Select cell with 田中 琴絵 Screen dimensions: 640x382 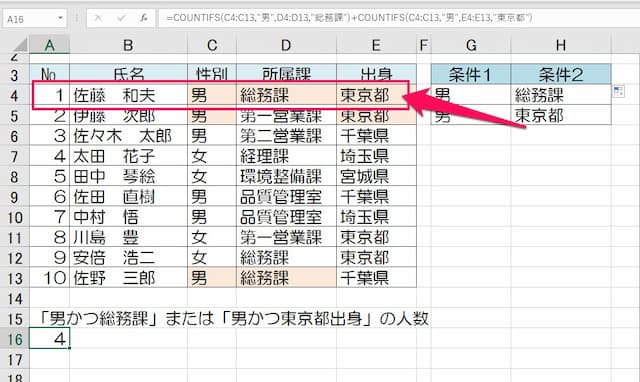click(128, 176)
